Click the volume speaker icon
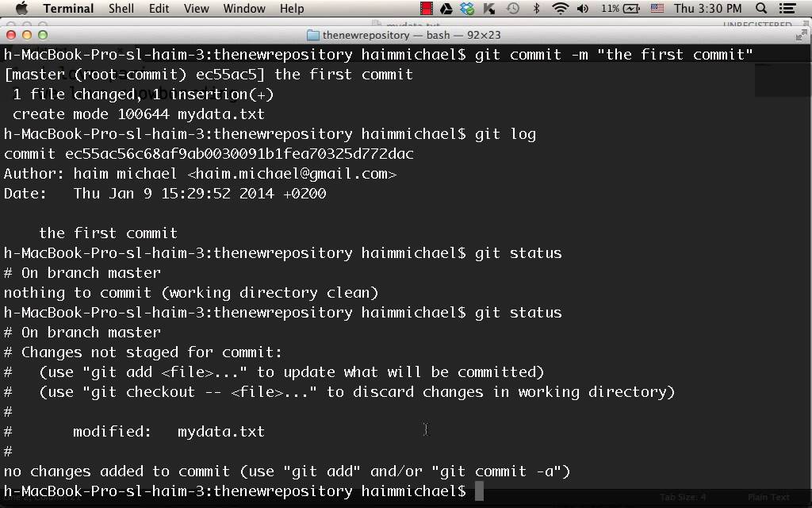Screen dimensions: 812x508 (583, 8)
